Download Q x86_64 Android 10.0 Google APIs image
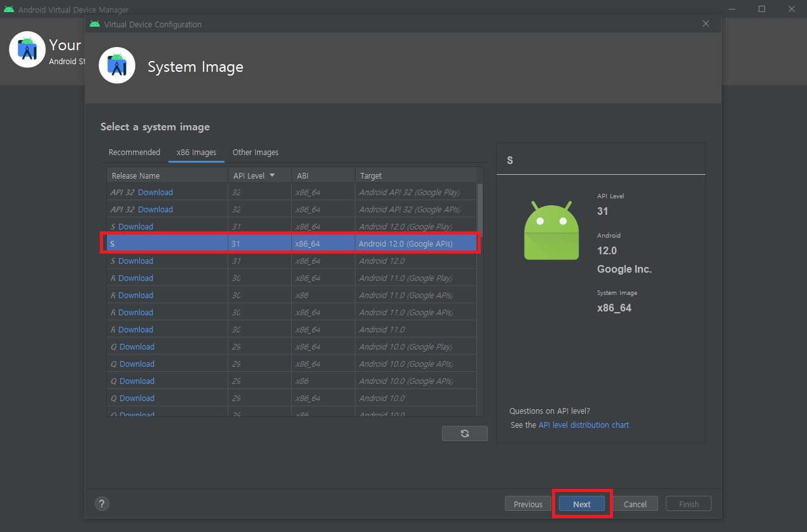This screenshot has width=807, height=532. [137, 364]
